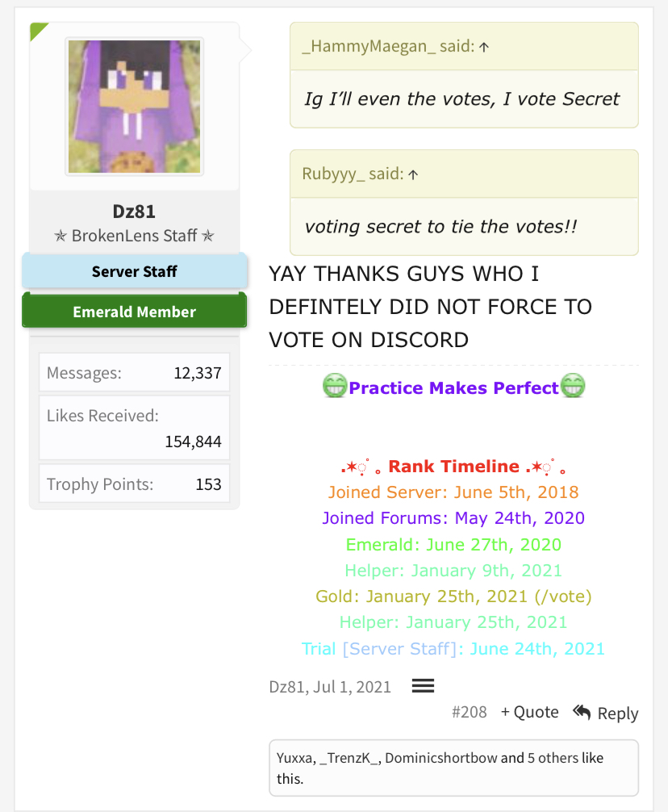Click Dz81's Minecraft avatar picture
This screenshot has height=812, width=668.
[134, 107]
